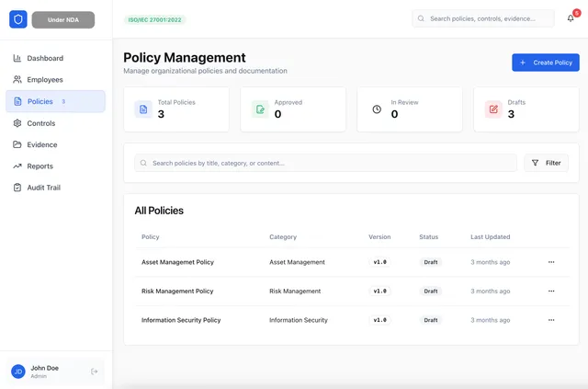The height and width of the screenshot is (389, 588).
Task: Click Draft status of Risk Management Policy
Action: coord(431,291)
